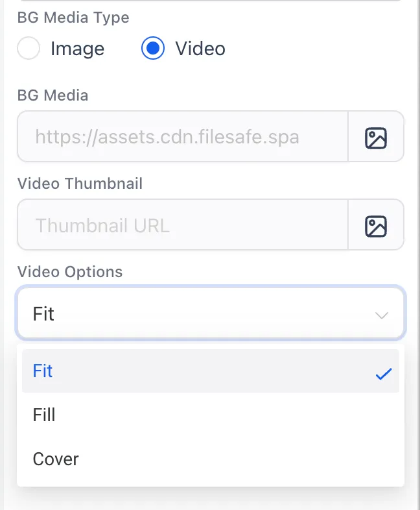Screen dimensions: 420x510
Task: Select the Image radio button
Action: tap(29, 48)
